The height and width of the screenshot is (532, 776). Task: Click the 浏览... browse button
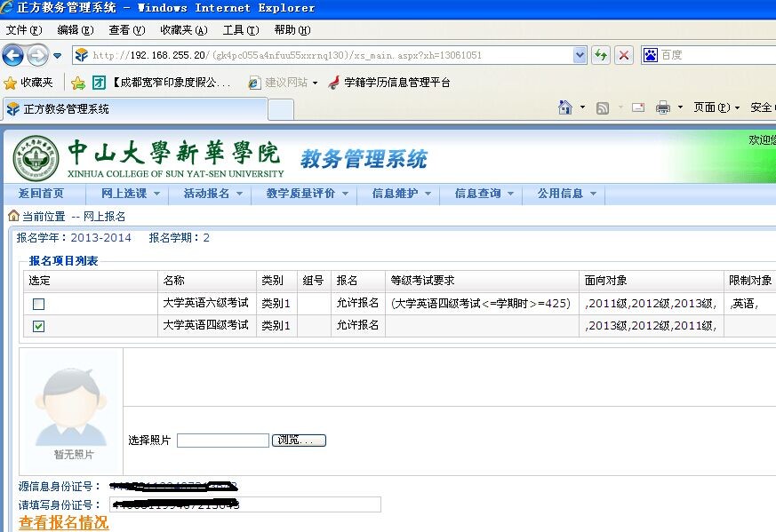click(x=299, y=441)
